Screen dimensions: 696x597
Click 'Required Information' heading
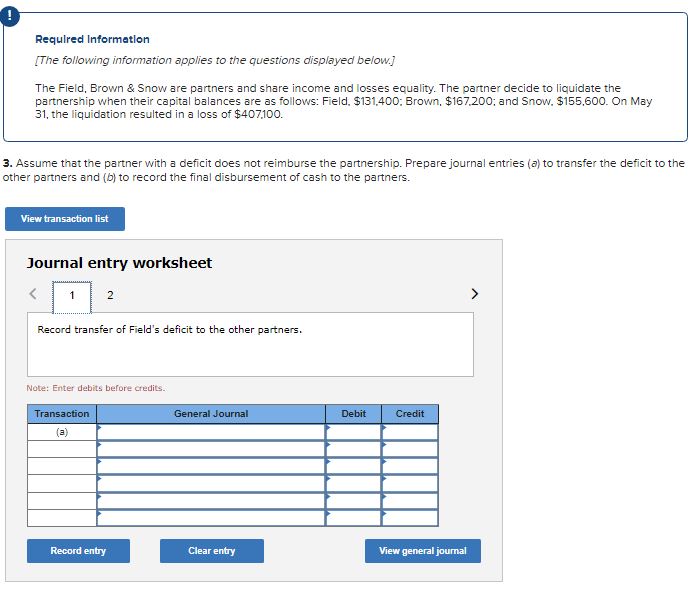pos(92,39)
